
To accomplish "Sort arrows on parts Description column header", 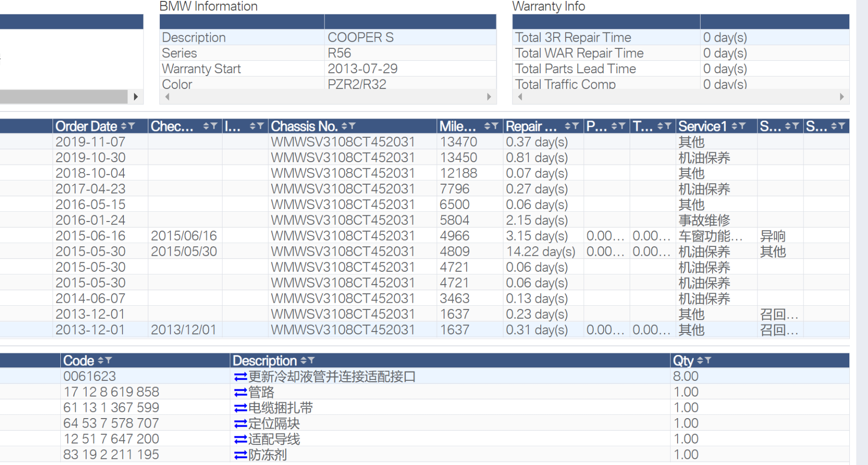I will [303, 361].
